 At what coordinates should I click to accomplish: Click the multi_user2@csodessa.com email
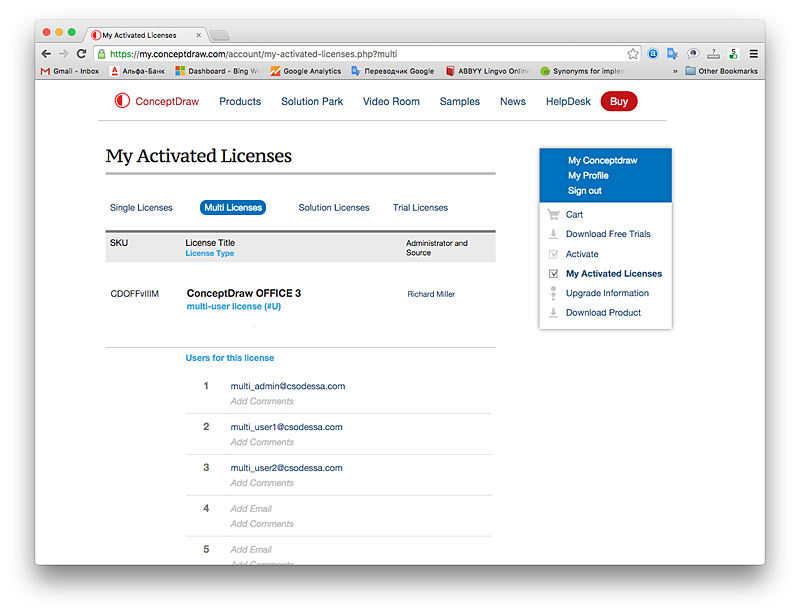286,468
